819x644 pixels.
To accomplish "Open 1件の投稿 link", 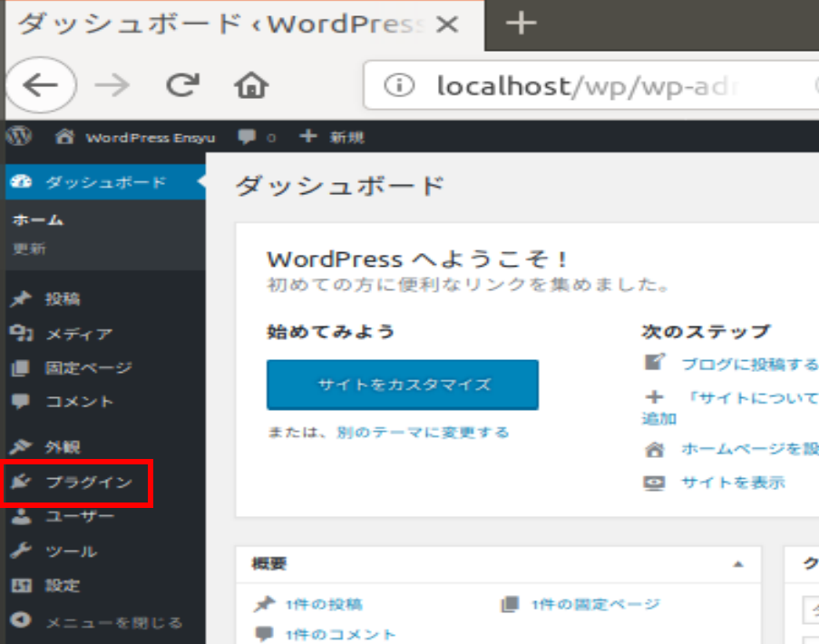I will [x=324, y=604].
